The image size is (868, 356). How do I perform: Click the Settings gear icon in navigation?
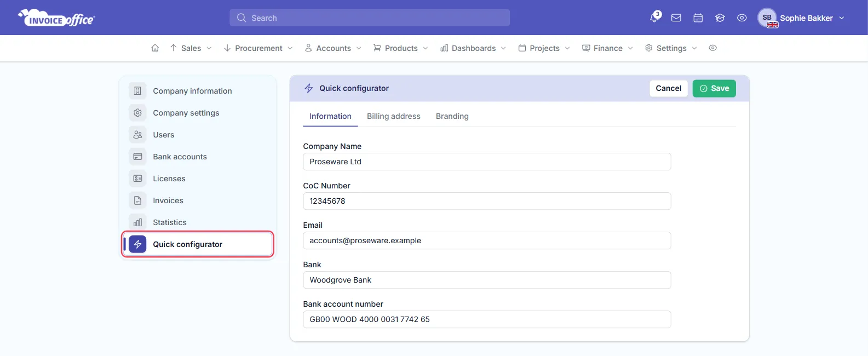(649, 48)
